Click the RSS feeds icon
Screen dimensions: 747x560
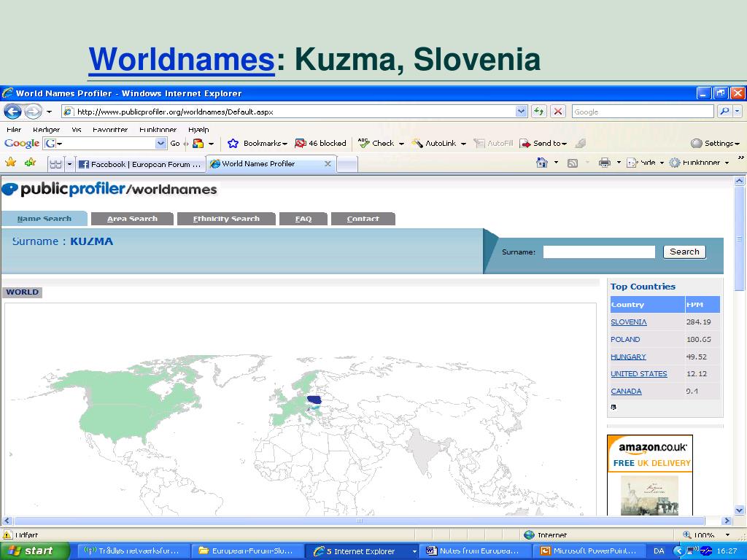click(x=573, y=163)
